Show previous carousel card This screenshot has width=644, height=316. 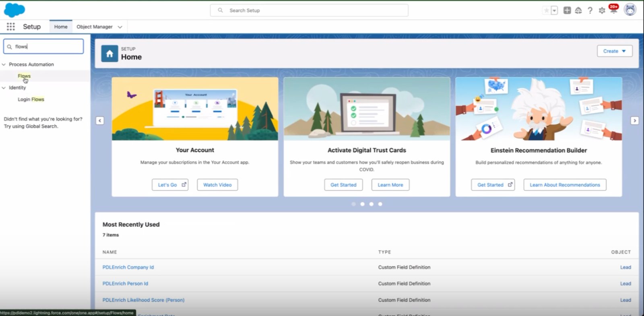coord(100,120)
